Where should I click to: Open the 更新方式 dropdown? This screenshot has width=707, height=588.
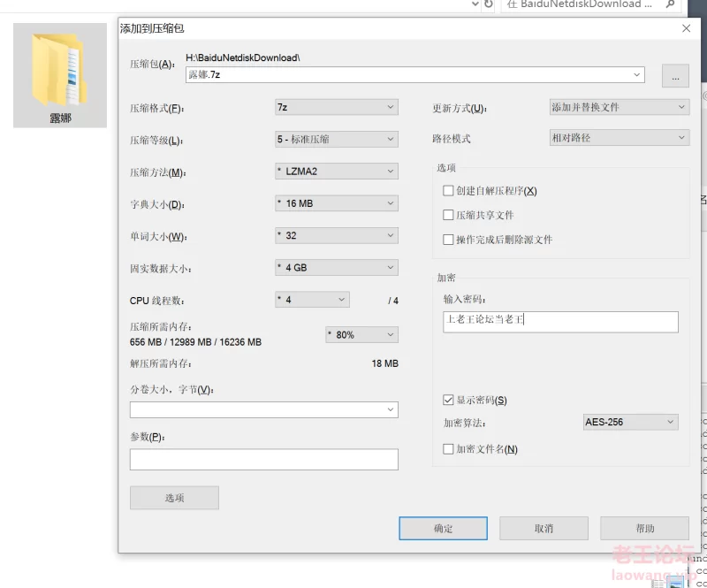coord(619,107)
